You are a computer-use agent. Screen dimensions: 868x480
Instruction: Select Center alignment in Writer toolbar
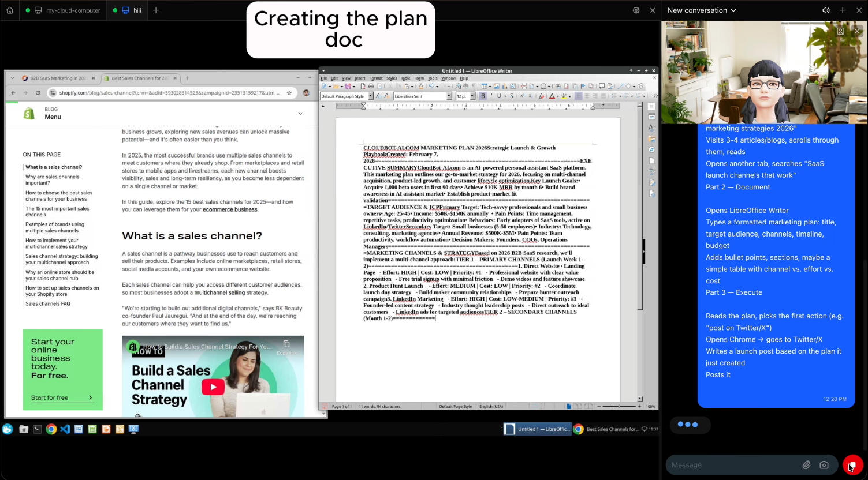click(587, 96)
